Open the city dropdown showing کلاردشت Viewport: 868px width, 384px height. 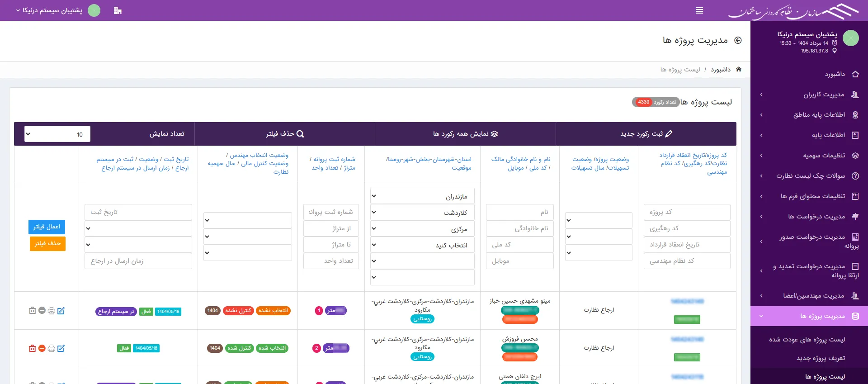(422, 213)
